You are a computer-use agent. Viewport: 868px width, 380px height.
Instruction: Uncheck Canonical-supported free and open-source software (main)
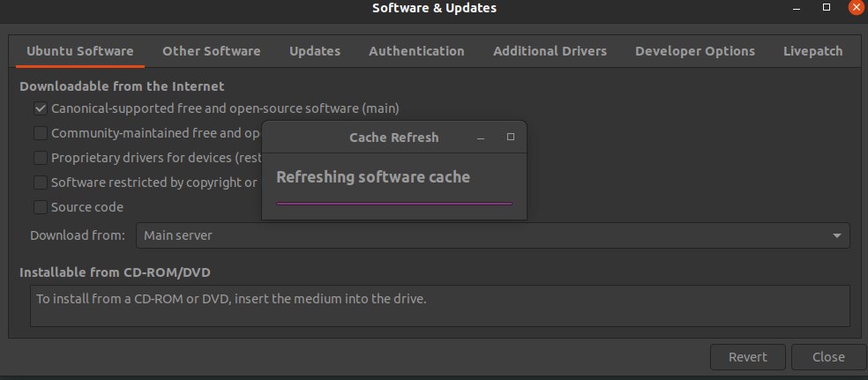41,108
